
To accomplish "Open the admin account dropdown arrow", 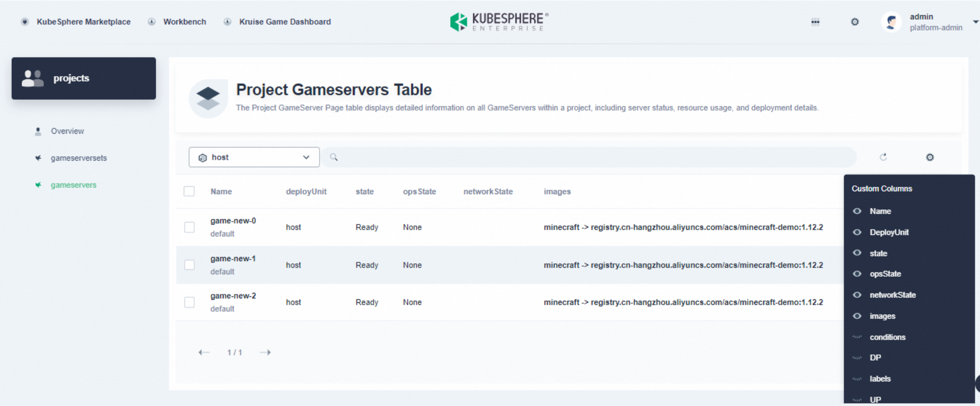I will pyautogui.click(x=975, y=22).
